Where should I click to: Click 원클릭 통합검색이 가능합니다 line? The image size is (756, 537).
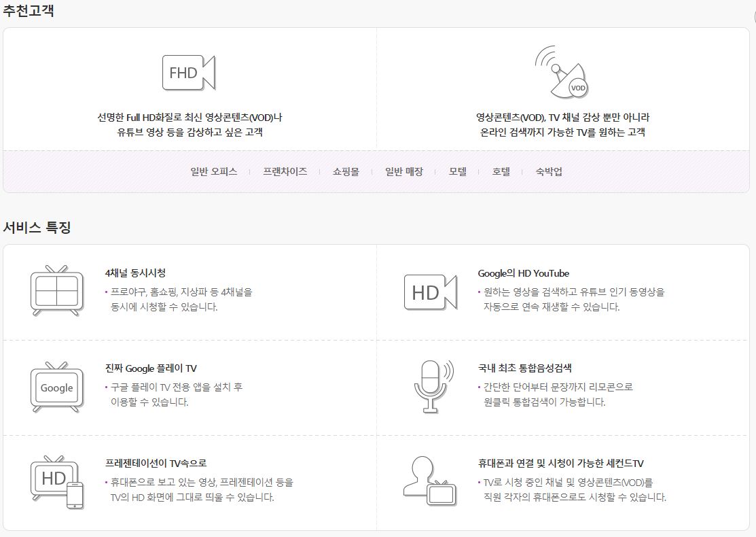544,402
